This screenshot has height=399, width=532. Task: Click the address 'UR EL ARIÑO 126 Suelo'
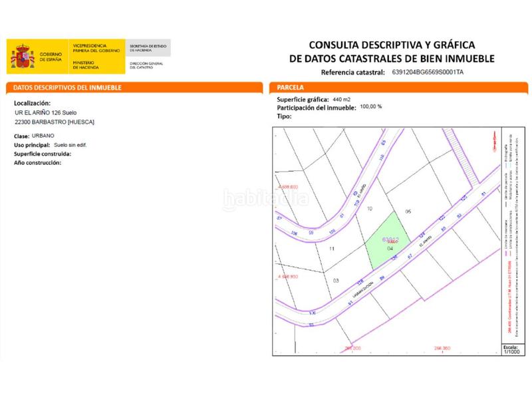tap(46, 112)
